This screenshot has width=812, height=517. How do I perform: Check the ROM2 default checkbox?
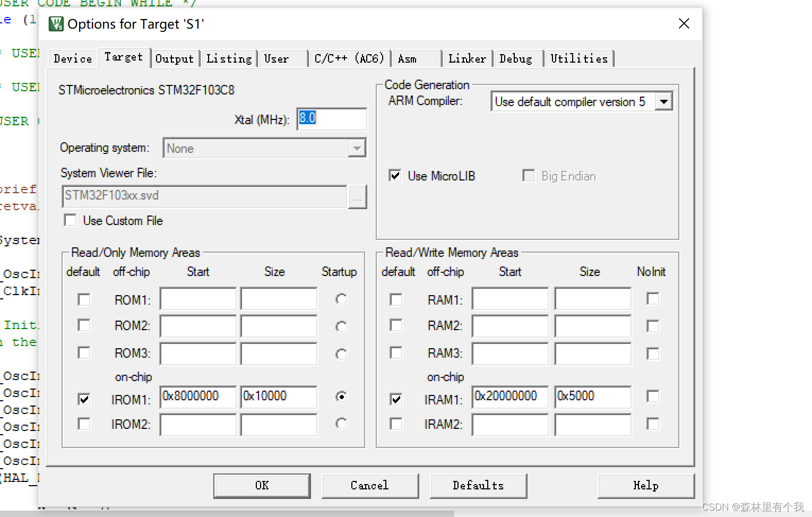84,325
